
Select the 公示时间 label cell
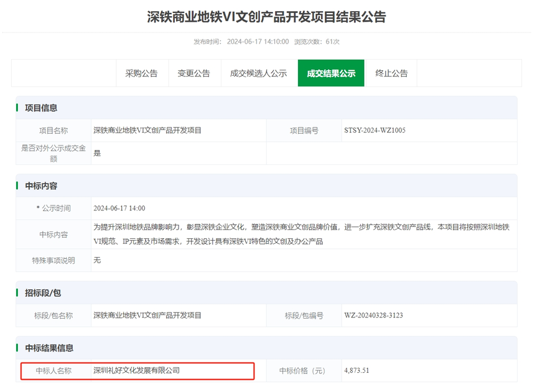click(x=53, y=208)
